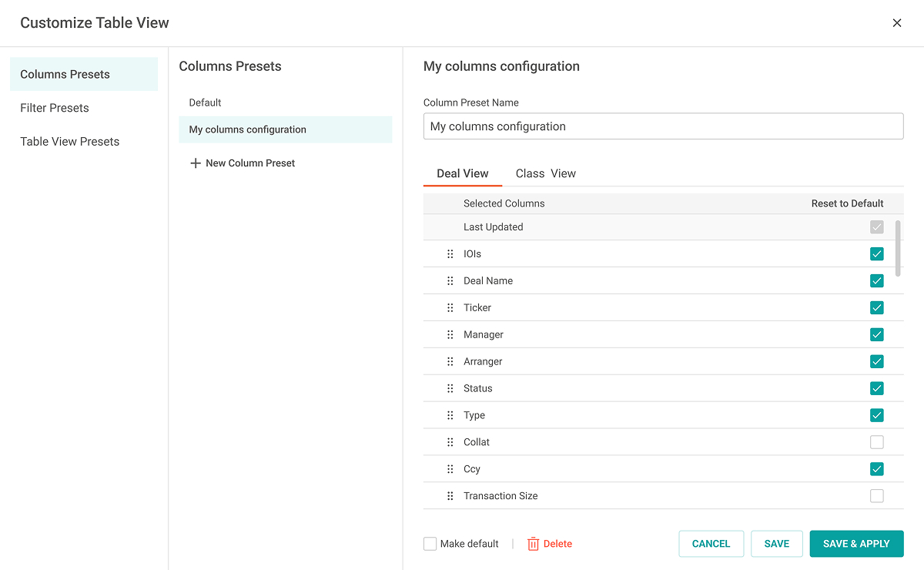Click the Manager row label
924x570 pixels.
coord(484,335)
